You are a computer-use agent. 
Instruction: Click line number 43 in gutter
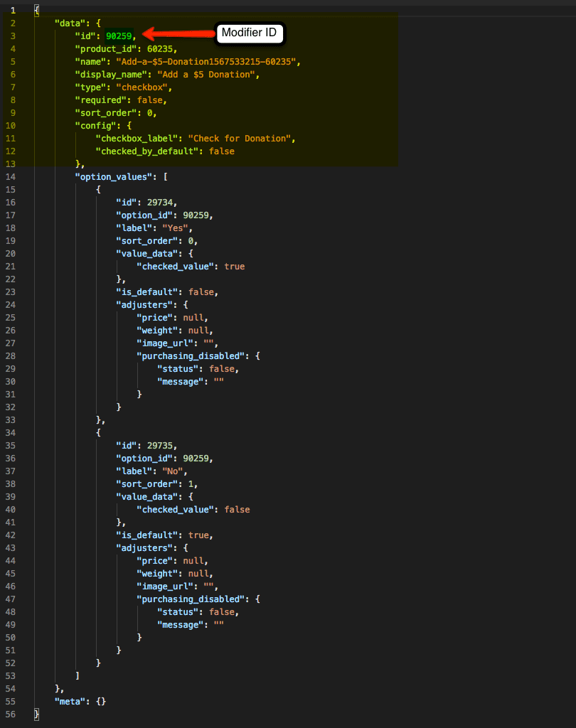tap(11, 548)
